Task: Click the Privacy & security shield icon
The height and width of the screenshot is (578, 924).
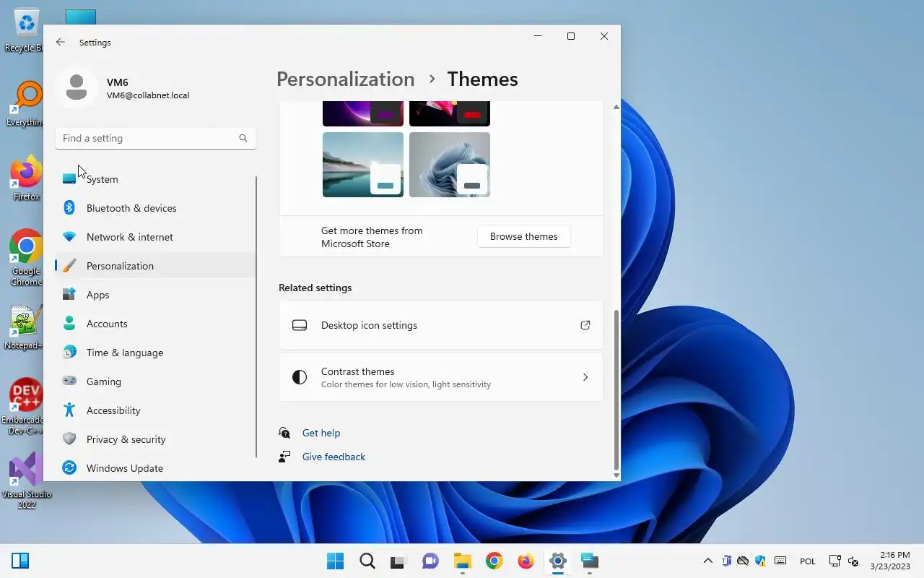Action: (69, 439)
